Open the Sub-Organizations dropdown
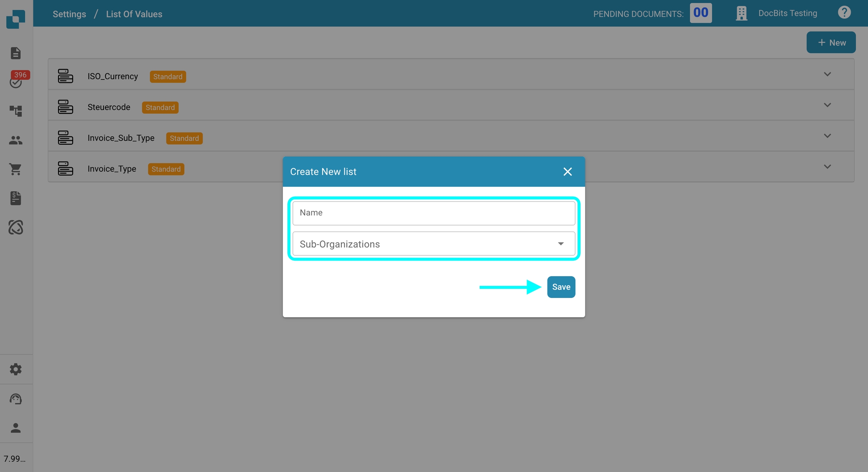Viewport: 868px width, 472px height. pos(434,244)
